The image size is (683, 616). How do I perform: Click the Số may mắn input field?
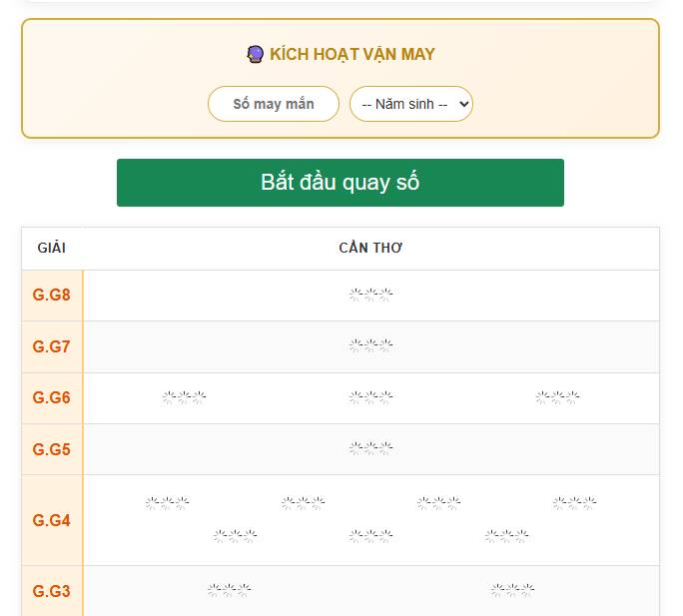pyautogui.click(x=274, y=104)
